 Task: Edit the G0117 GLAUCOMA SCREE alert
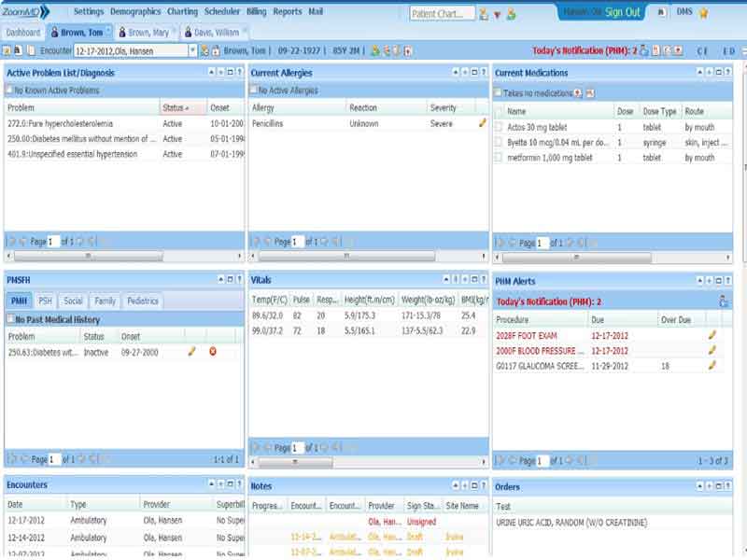pyautogui.click(x=712, y=366)
